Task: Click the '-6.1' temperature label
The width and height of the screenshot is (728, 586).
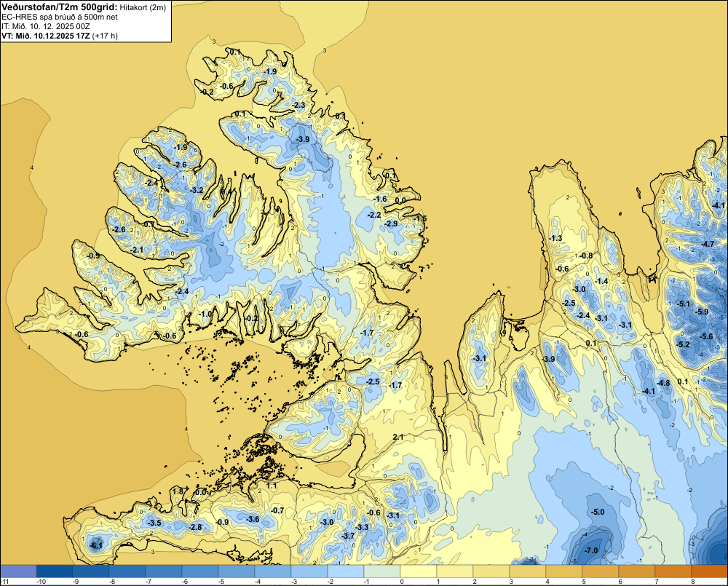Action: click(96, 546)
